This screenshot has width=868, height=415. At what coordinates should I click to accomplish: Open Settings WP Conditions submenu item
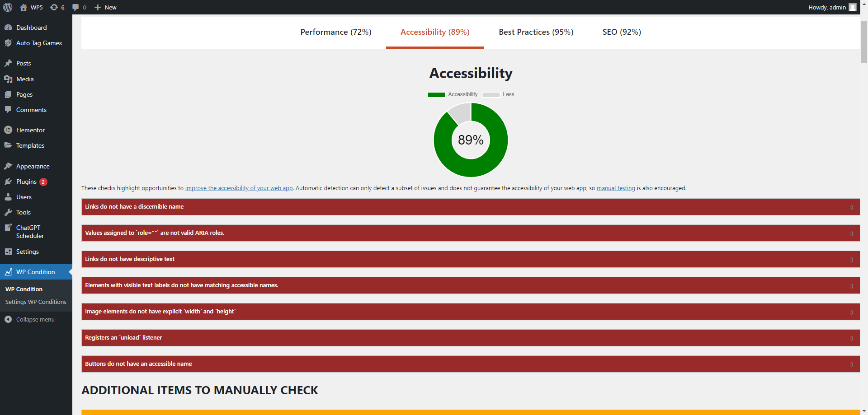[36, 302]
